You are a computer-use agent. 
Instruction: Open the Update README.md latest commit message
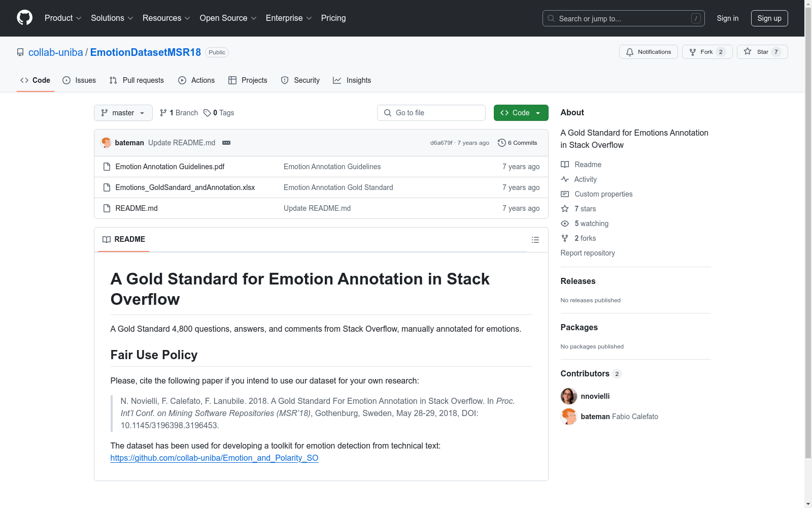tap(182, 143)
